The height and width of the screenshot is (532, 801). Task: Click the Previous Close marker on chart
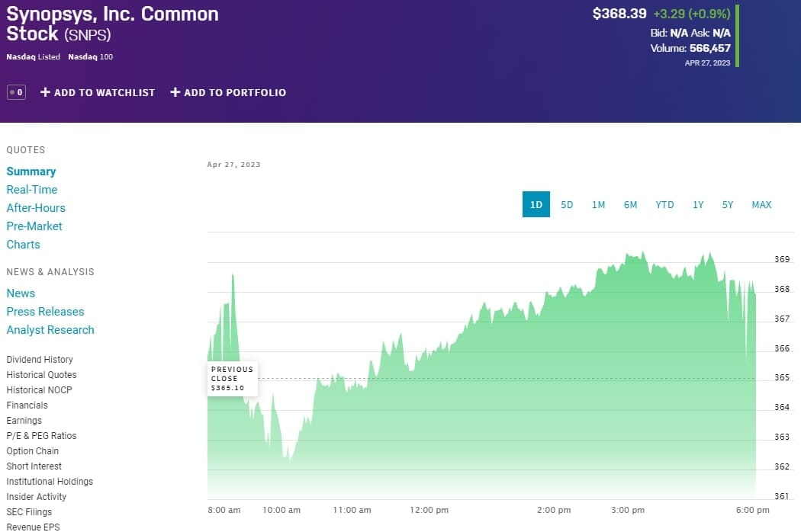pyautogui.click(x=232, y=379)
